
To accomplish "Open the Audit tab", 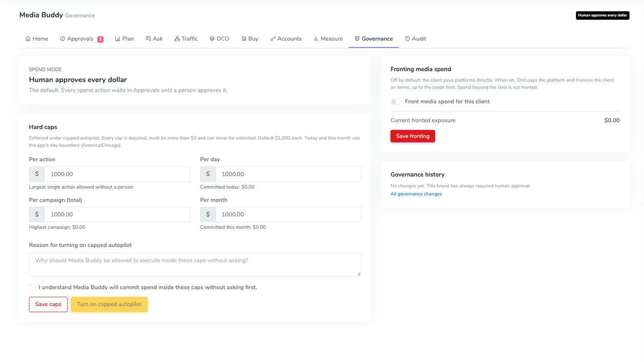I will [415, 39].
